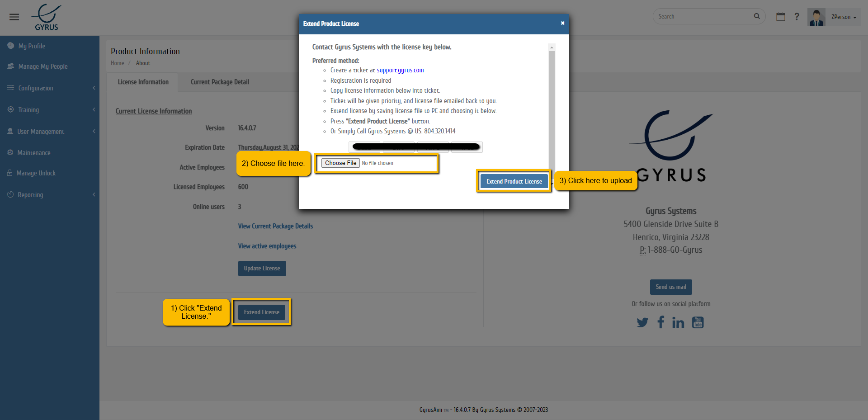Close the Extend Product License dialog
This screenshot has height=420, width=868.
[562, 23]
